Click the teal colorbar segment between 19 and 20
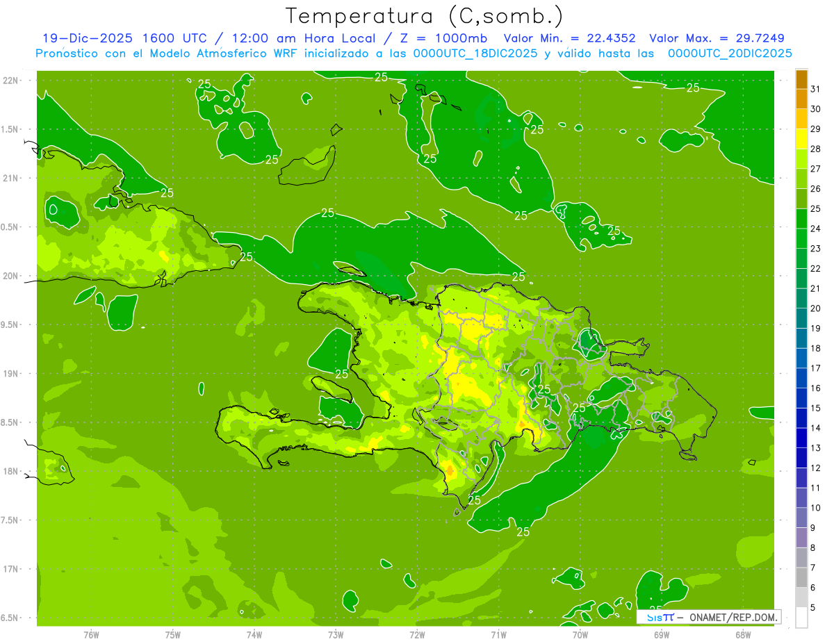Image resolution: width=834 pixels, height=644 pixels. point(801,318)
